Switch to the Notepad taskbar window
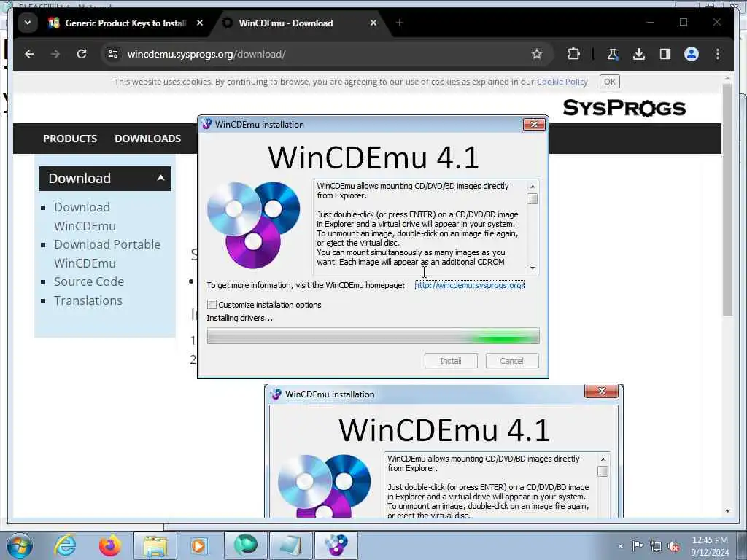747x560 pixels. pyautogui.click(x=290, y=545)
